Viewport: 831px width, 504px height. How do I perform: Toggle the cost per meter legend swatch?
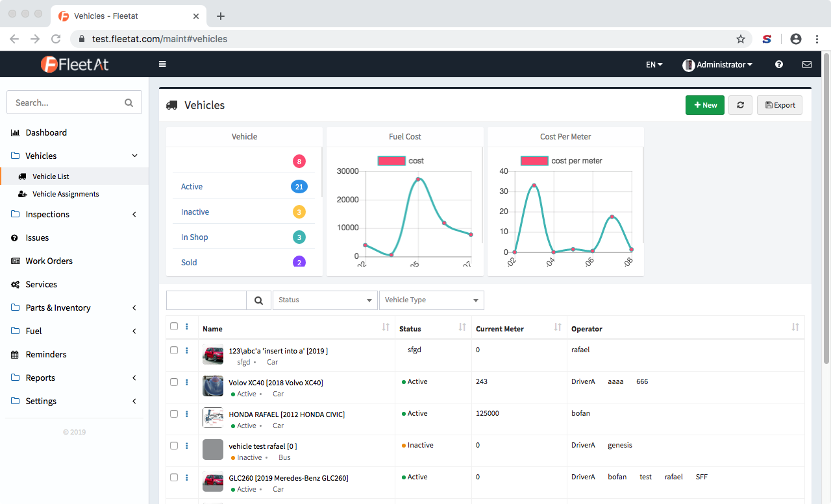535,161
